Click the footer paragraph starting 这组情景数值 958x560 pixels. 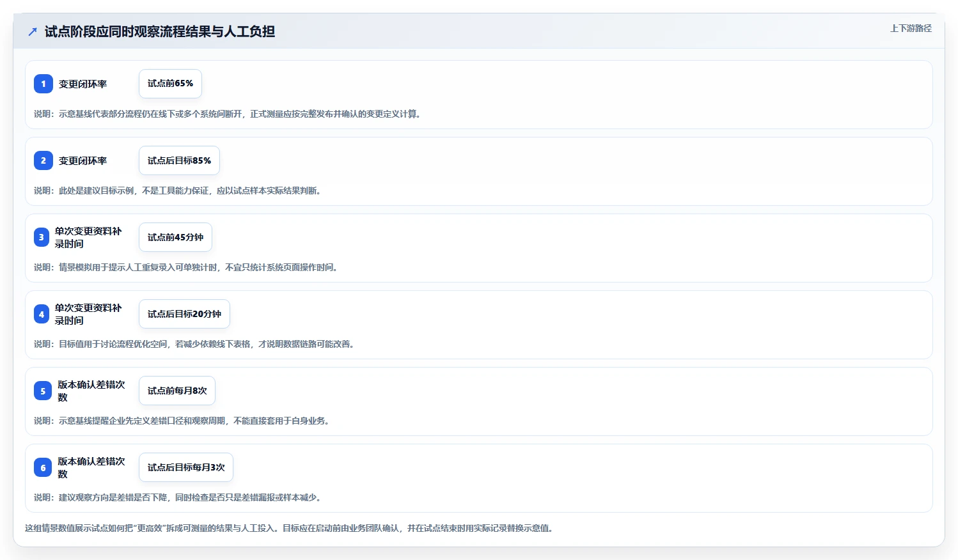click(x=288, y=528)
